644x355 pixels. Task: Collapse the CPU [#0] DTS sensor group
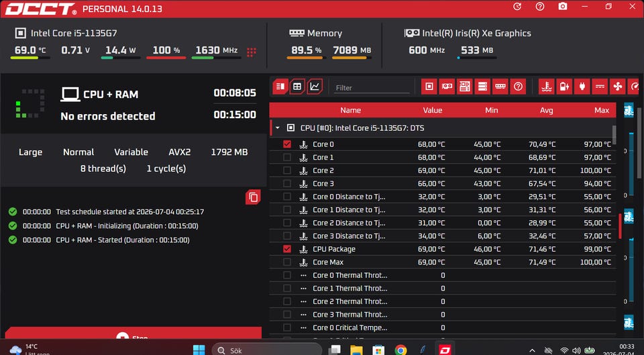click(278, 128)
